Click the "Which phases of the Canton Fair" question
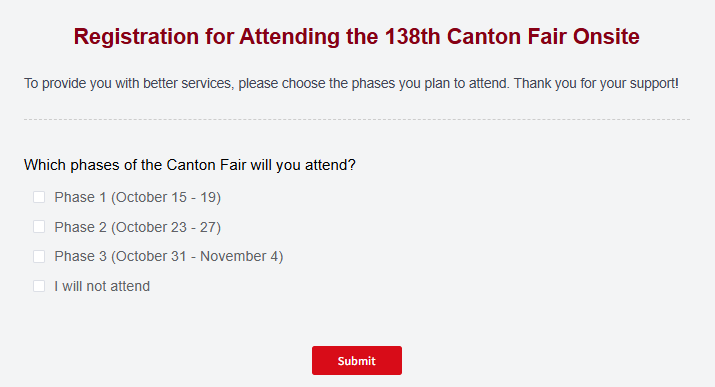Image resolution: width=715 pixels, height=387 pixels. [x=190, y=165]
